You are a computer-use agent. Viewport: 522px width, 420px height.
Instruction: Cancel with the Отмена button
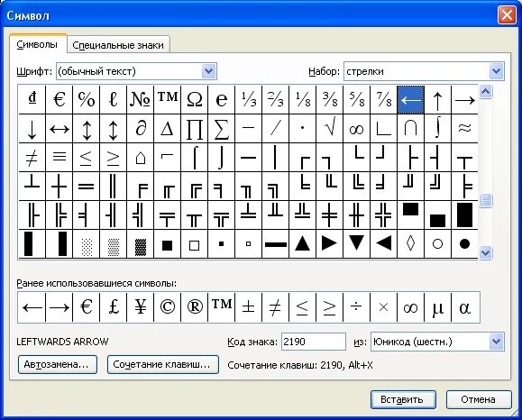(479, 399)
